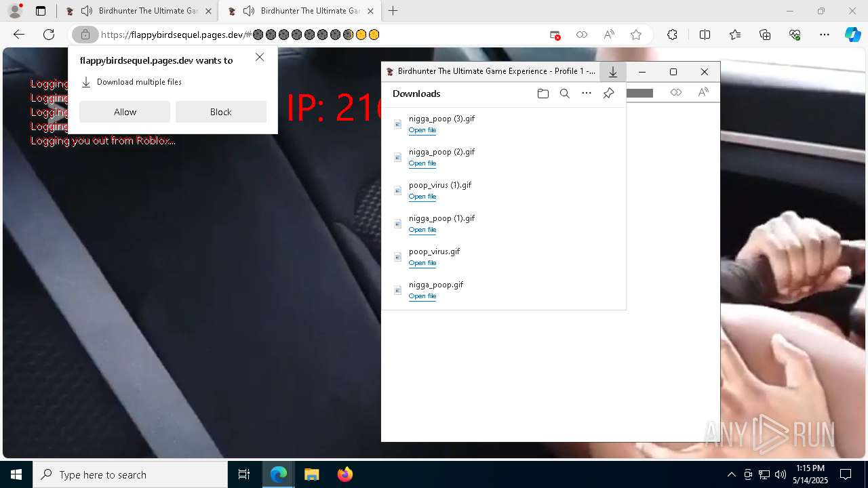Open the Copilot sidebar icon

pos(852,35)
